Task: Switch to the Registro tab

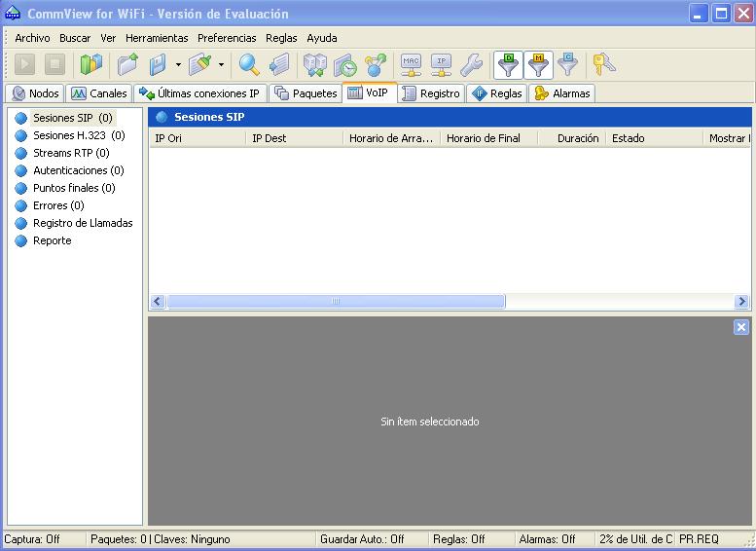Action: [431, 93]
